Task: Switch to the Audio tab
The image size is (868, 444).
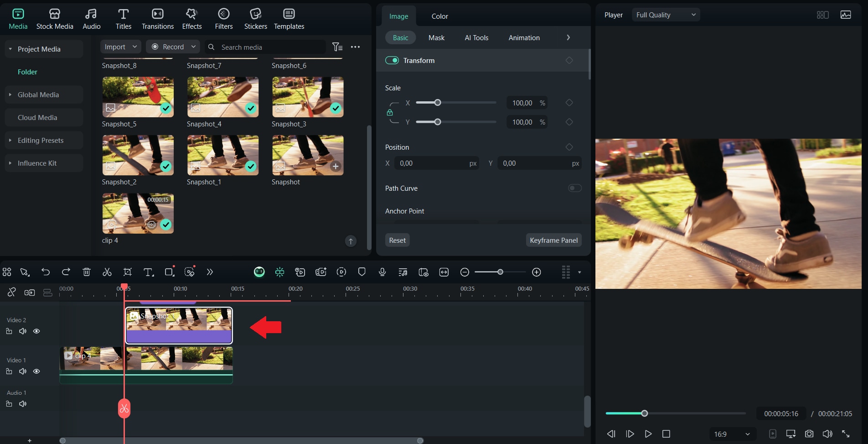Action: pyautogui.click(x=92, y=20)
